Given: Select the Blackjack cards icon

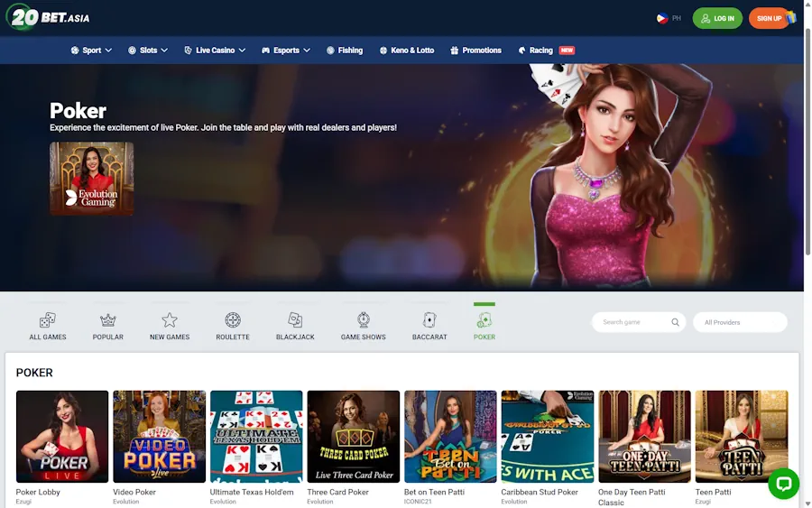Looking at the screenshot, I should coord(295,320).
